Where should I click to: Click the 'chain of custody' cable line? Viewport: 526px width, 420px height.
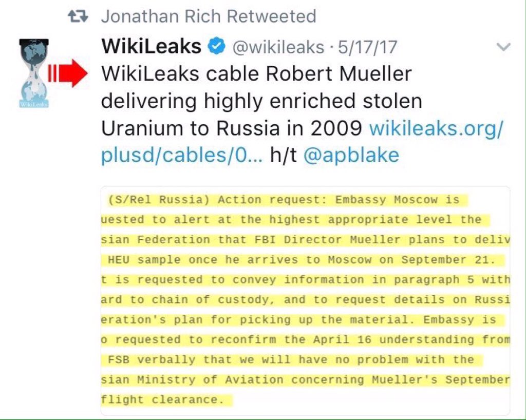tap(305, 300)
